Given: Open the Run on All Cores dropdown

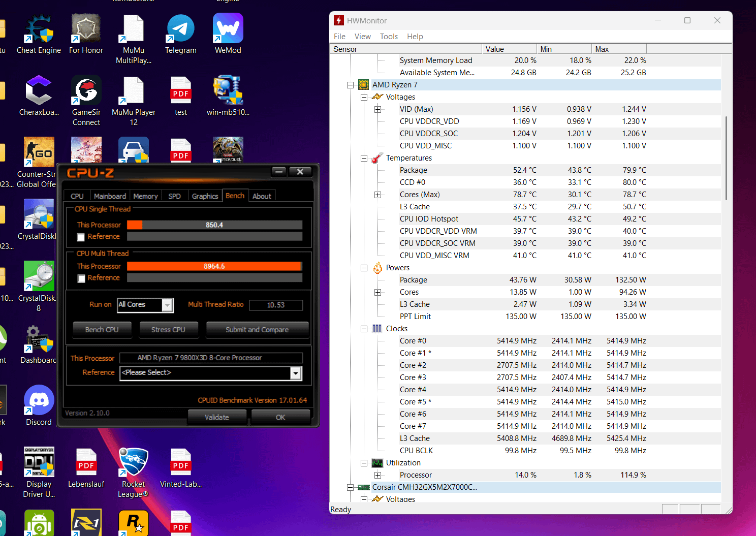Looking at the screenshot, I should 167,305.
